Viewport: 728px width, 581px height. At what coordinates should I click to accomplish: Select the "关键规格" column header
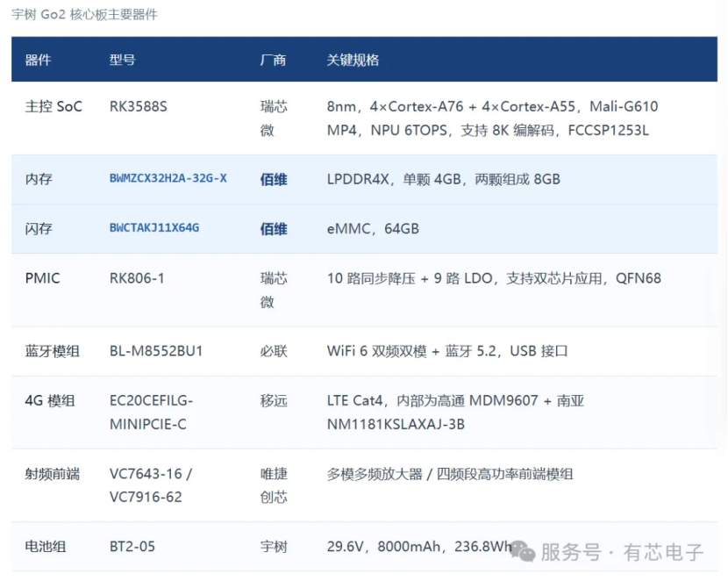pyautogui.click(x=353, y=60)
